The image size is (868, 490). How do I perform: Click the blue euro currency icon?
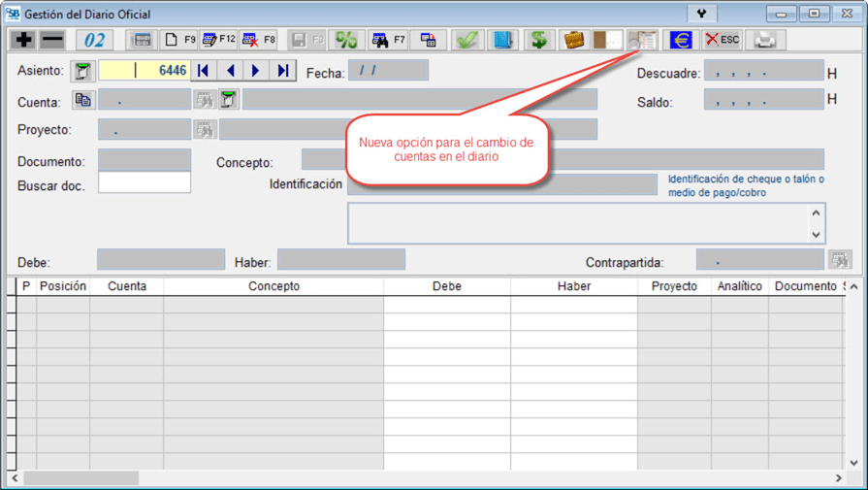[x=681, y=40]
